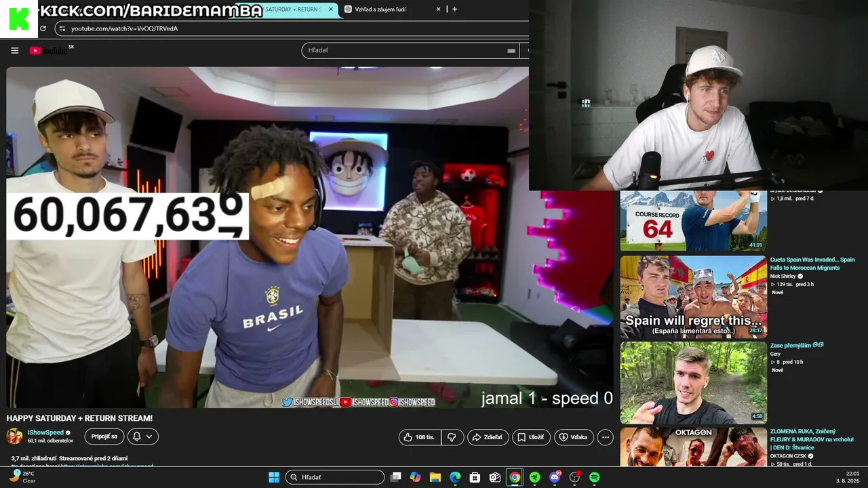868x488 pixels.
Task: Open the IShowSpeed channel avatar
Action: point(14,436)
